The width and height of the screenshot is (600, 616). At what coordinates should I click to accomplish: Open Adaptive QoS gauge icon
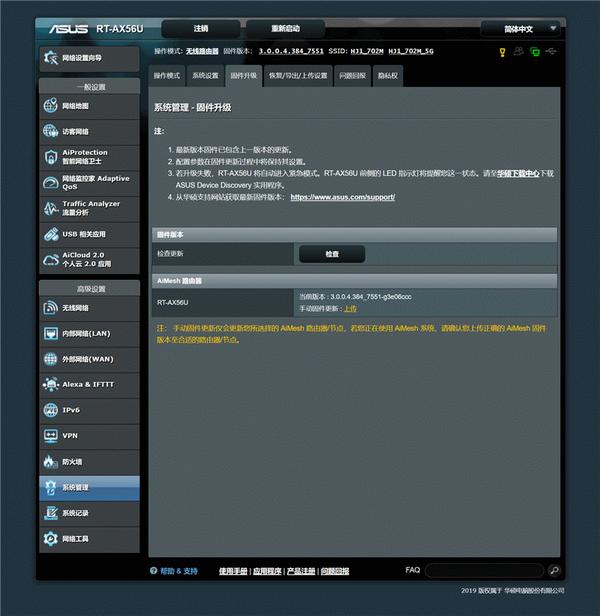pos(51,182)
